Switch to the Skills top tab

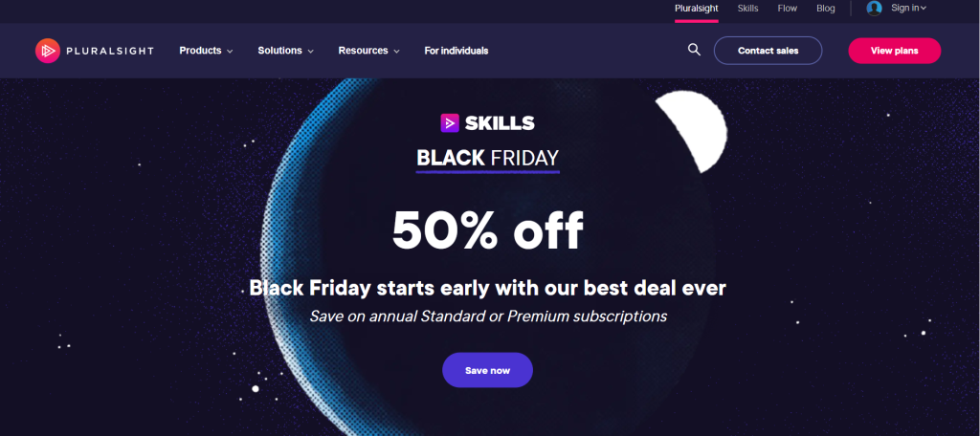click(747, 9)
